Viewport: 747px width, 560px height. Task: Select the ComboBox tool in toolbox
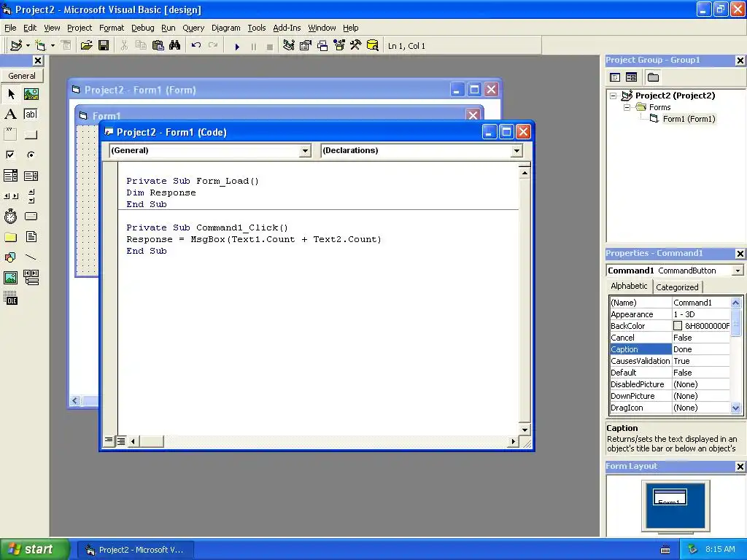[11, 176]
